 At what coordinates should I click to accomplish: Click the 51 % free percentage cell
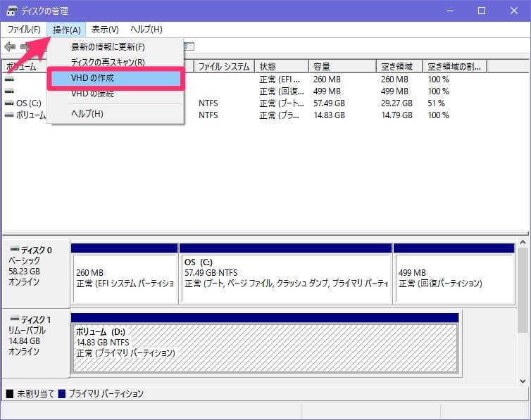(x=436, y=103)
